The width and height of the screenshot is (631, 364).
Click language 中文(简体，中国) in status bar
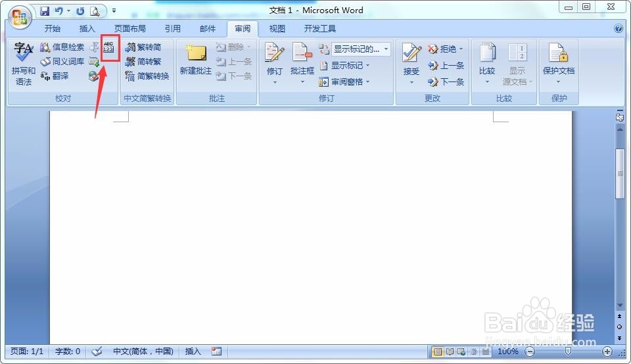tap(143, 352)
